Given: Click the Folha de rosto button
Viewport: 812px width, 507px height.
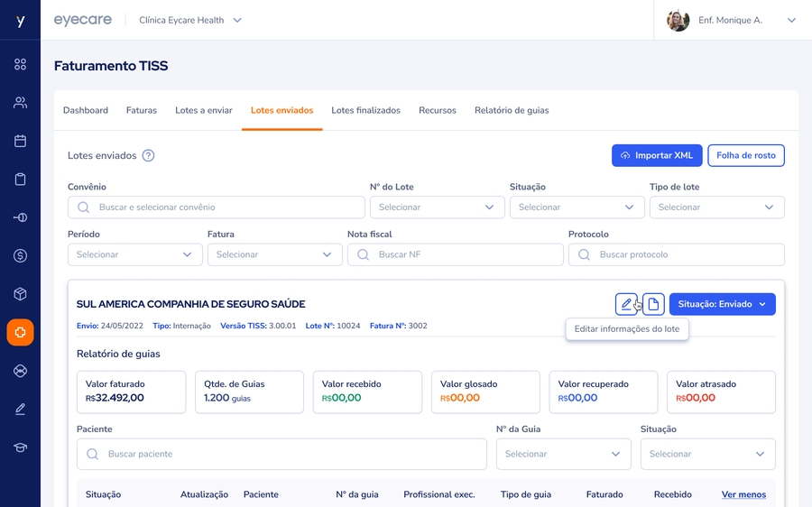Looking at the screenshot, I should 745,155.
